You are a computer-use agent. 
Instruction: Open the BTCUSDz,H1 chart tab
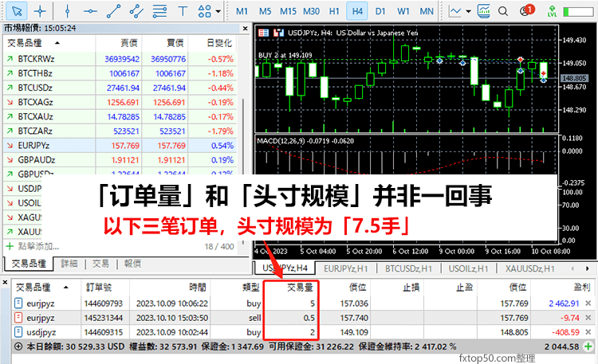(x=408, y=268)
